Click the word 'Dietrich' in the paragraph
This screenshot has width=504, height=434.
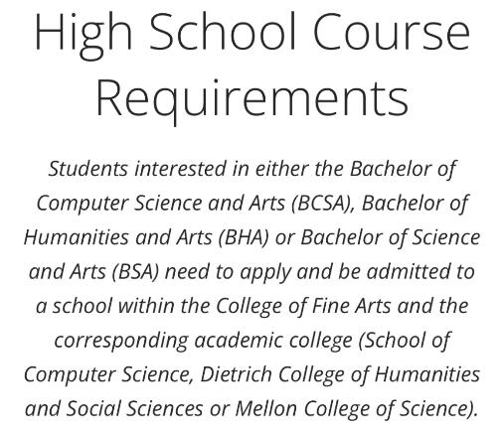point(236,374)
